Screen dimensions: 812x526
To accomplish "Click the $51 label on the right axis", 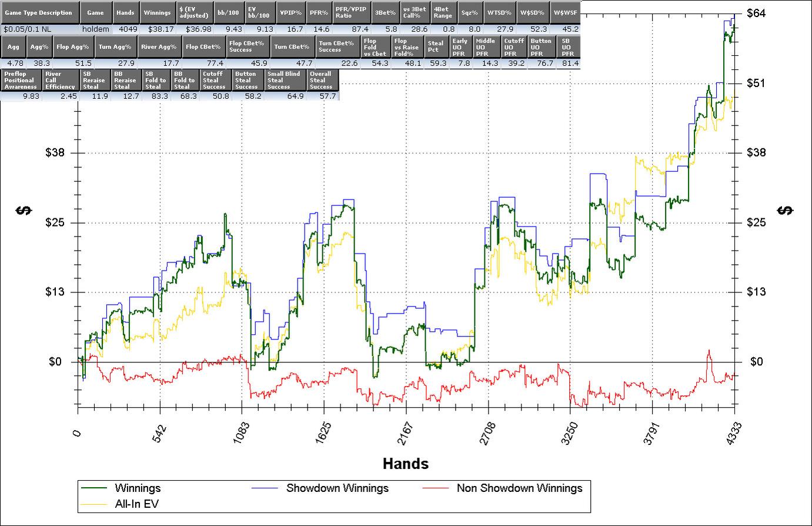I will 754,83.
